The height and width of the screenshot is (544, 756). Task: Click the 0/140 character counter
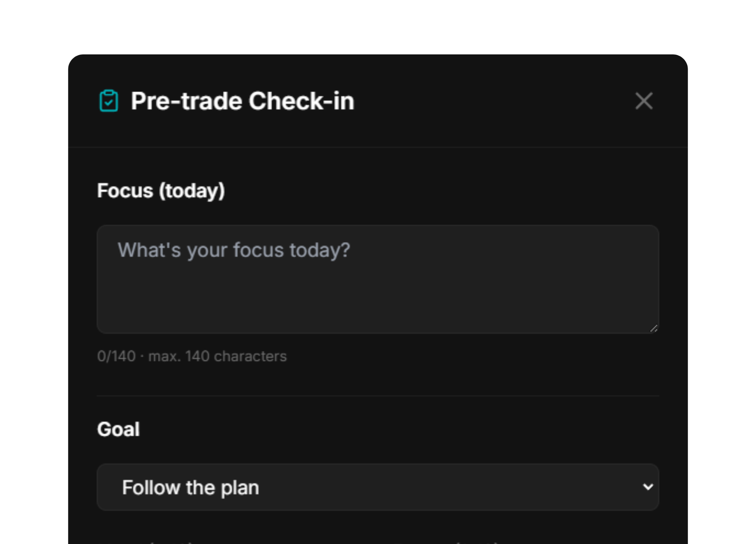[192, 355]
